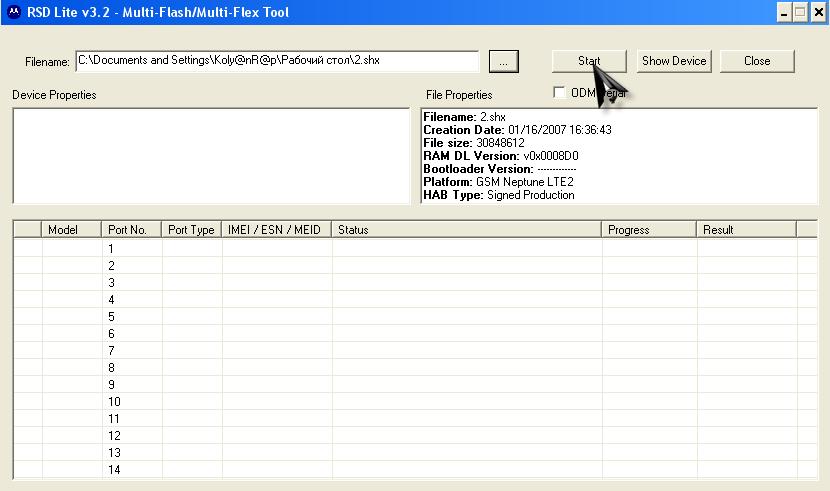Click the IMEI / ESN / MEID column header

pyautogui.click(x=276, y=230)
